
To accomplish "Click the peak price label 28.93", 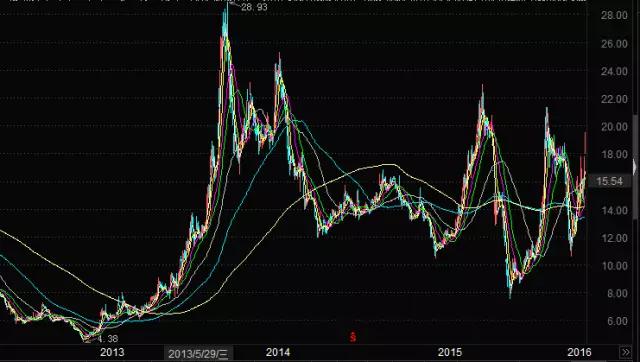I will [x=254, y=7].
